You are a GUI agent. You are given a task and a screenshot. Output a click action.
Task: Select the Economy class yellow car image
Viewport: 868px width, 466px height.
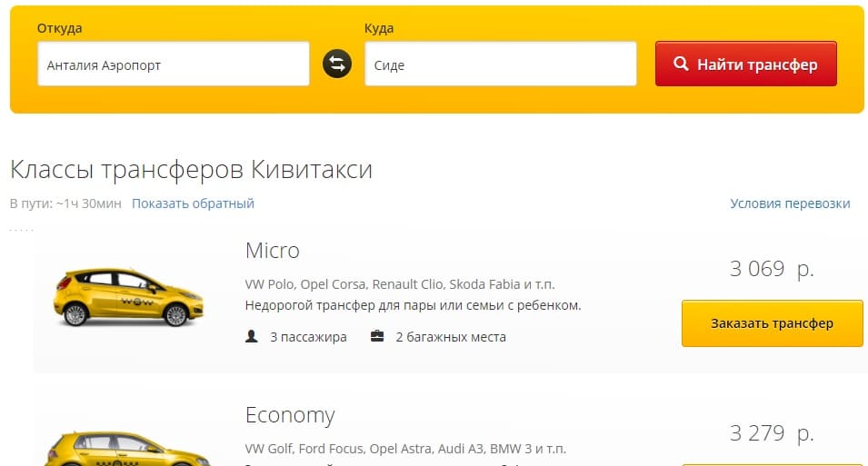tap(127, 449)
